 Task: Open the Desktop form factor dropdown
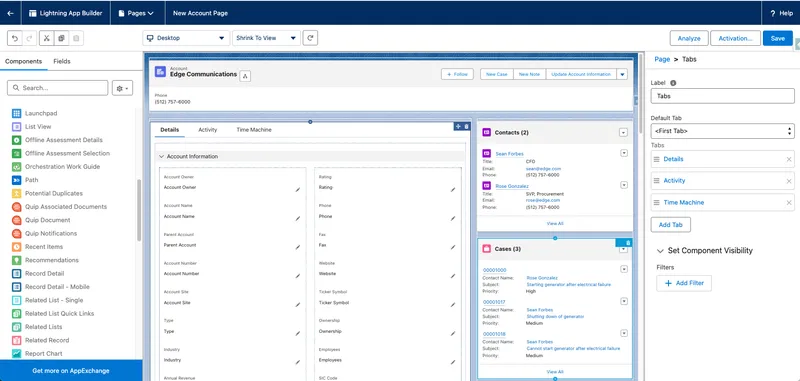click(186, 38)
